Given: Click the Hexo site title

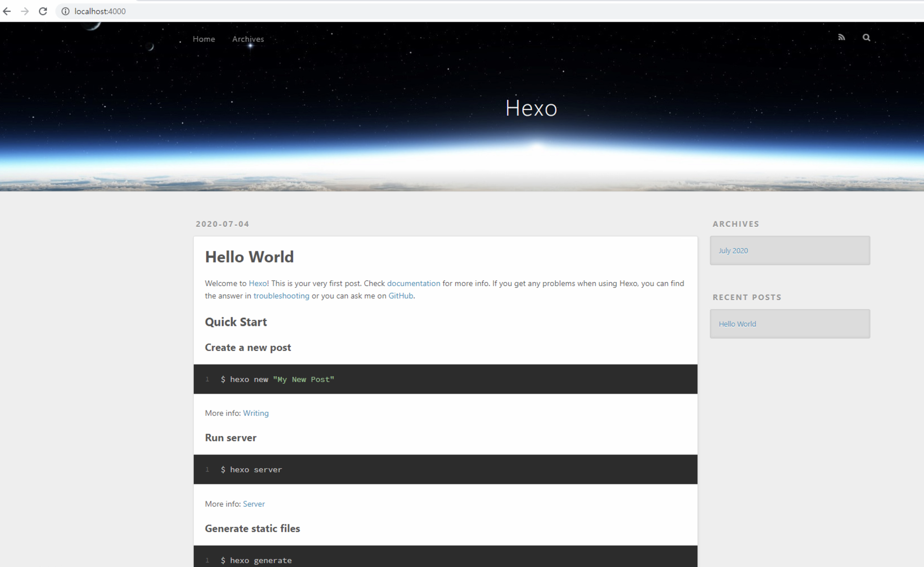Looking at the screenshot, I should (531, 108).
